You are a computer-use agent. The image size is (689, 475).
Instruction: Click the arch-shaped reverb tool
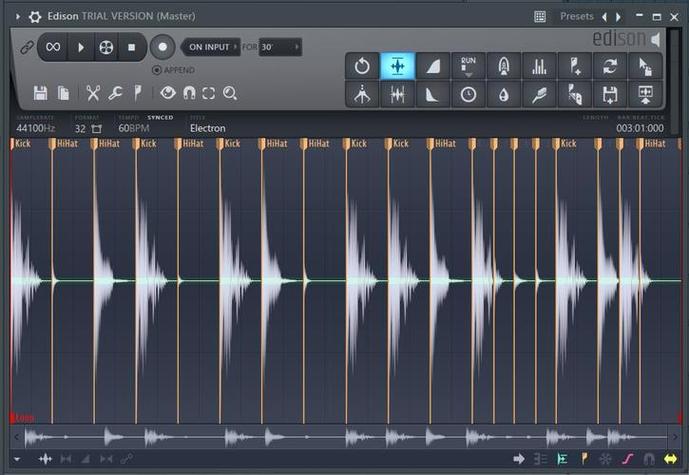click(x=504, y=66)
